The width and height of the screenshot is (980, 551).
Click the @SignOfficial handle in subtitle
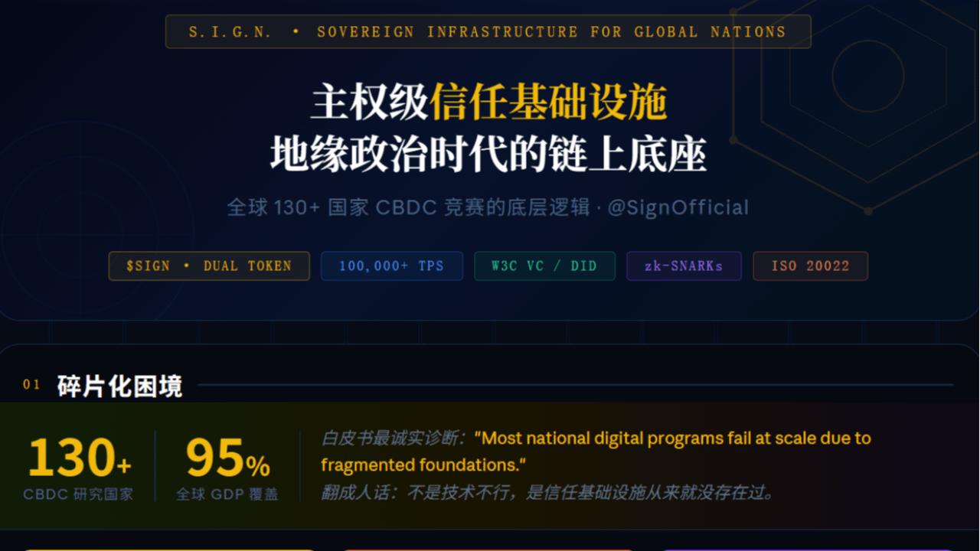click(x=678, y=207)
